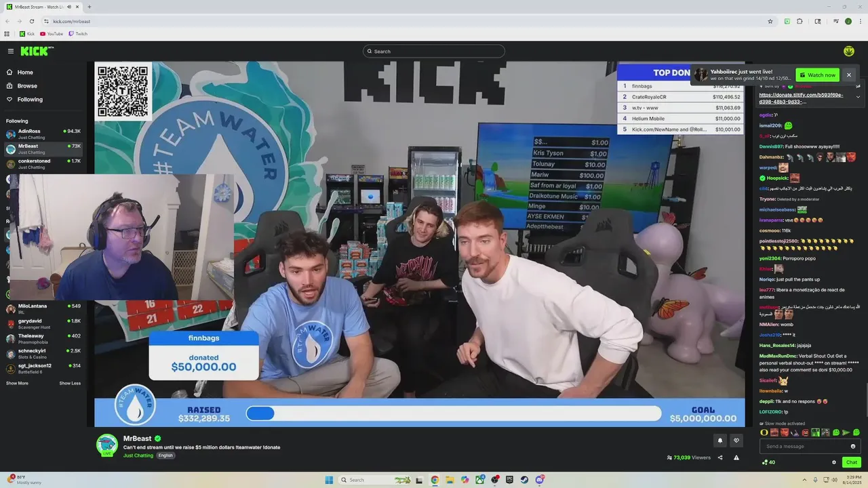Open schneckyirl channel in sidebar
This screenshot has width=868, height=488.
43,353
